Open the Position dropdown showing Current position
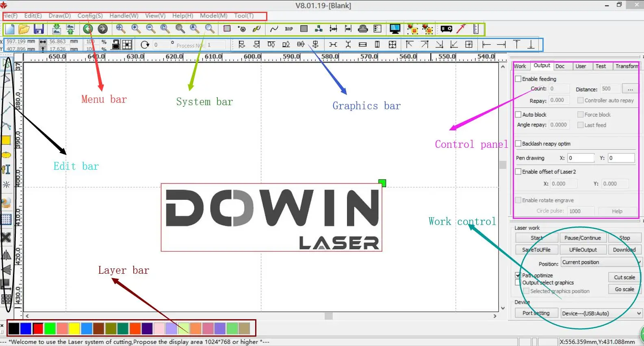Image resolution: width=644 pixels, height=346 pixels. pyautogui.click(x=601, y=262)
